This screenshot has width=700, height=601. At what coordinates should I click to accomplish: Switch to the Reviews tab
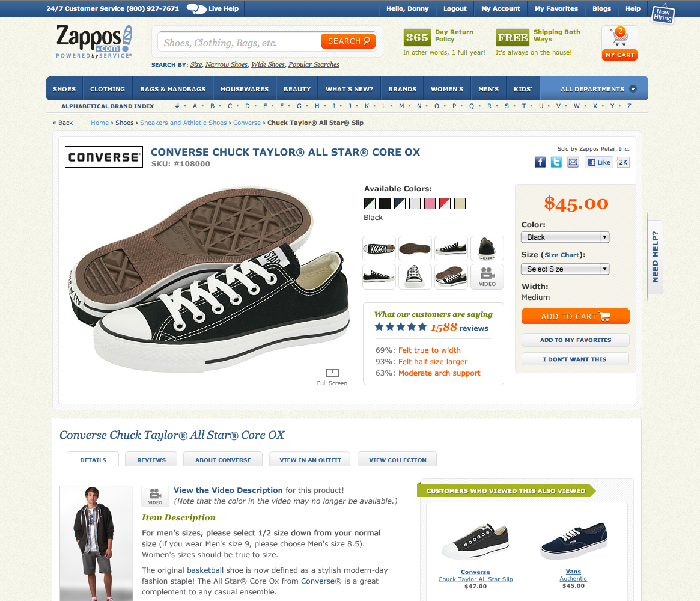[151, 459]
